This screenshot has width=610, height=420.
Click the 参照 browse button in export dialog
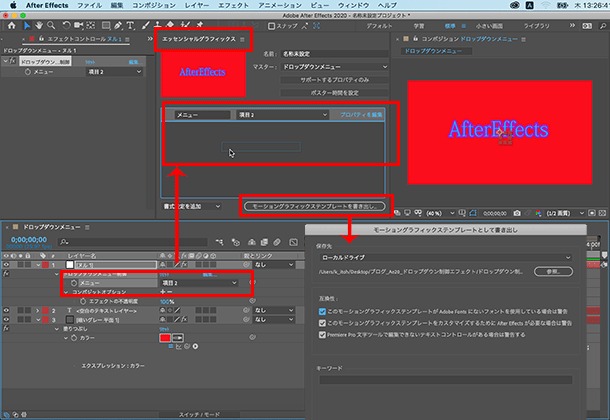coord(553,271)
